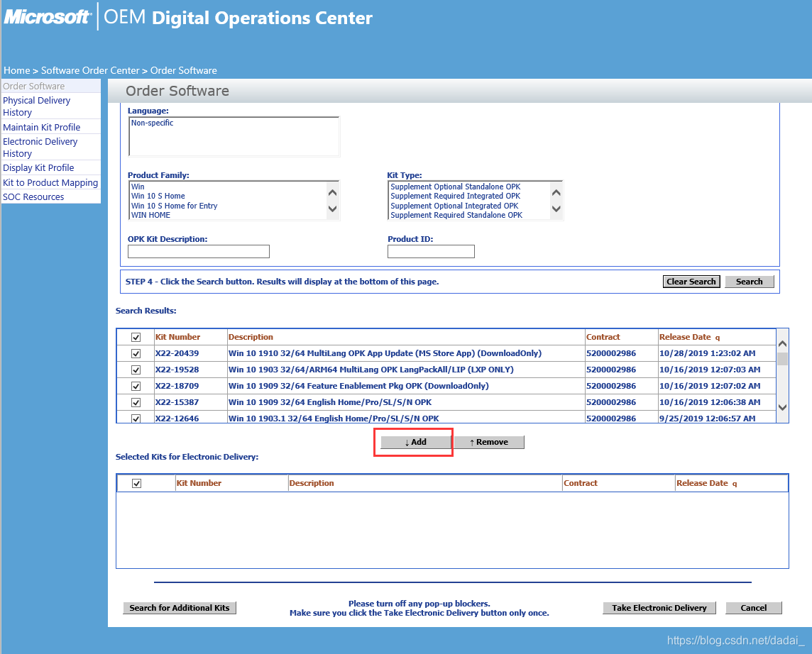Open Order Software in the sidebar
This screenshot has width=812, height=654.
pos(33,86)
